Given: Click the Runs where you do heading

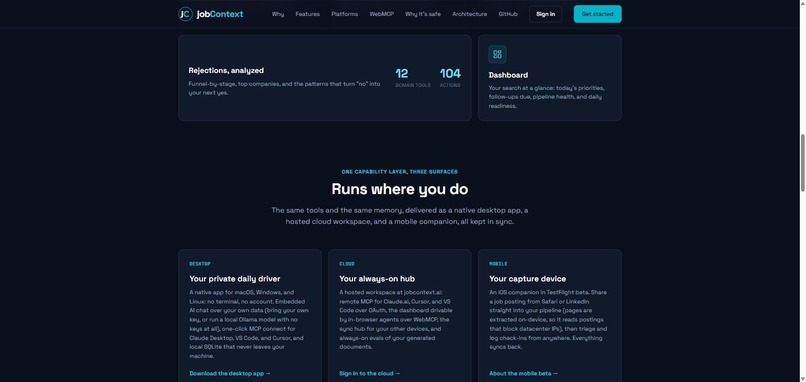Looking at the screenshot, I should click(x=400, y=189).
